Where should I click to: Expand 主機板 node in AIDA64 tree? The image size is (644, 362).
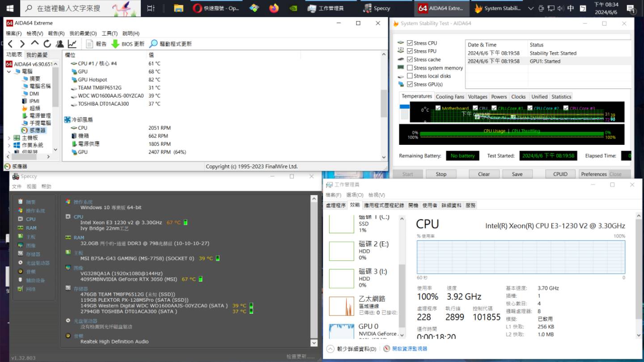(9, 138)
